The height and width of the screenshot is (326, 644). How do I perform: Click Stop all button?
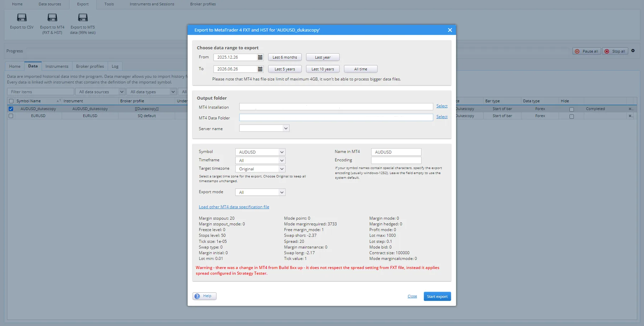[x=615, y=51]
